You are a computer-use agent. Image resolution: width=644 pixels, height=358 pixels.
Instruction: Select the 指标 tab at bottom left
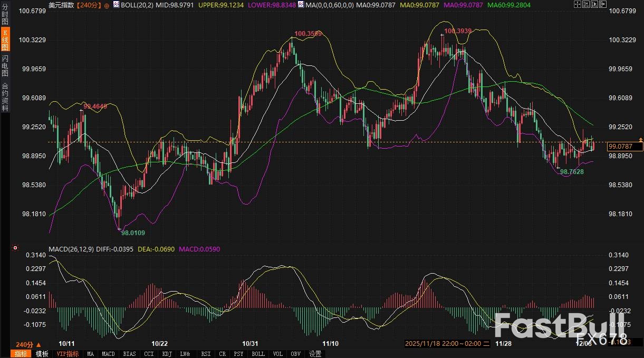(21, 354)
